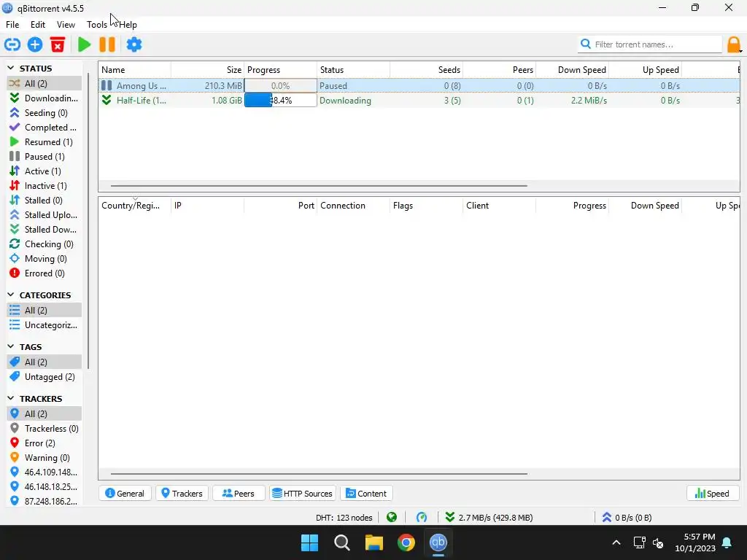Select the Downloading status filter
This screenshot has height=560, width=747.
coord(44,98)
